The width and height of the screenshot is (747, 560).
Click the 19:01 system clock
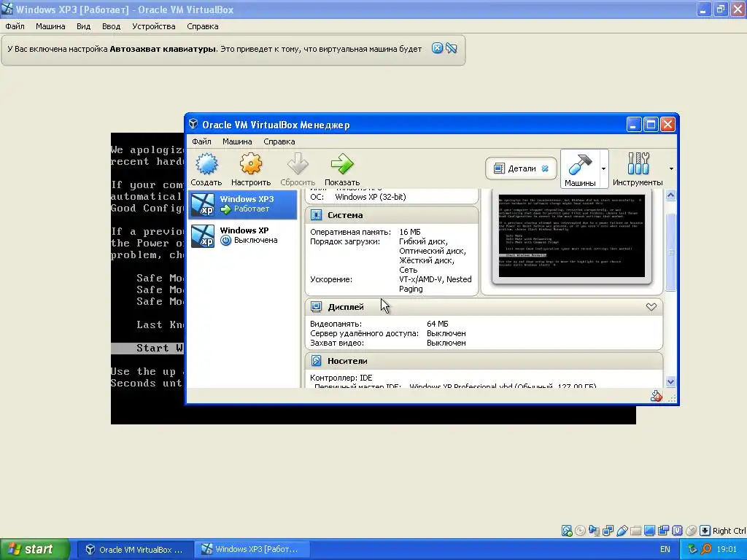727,549
